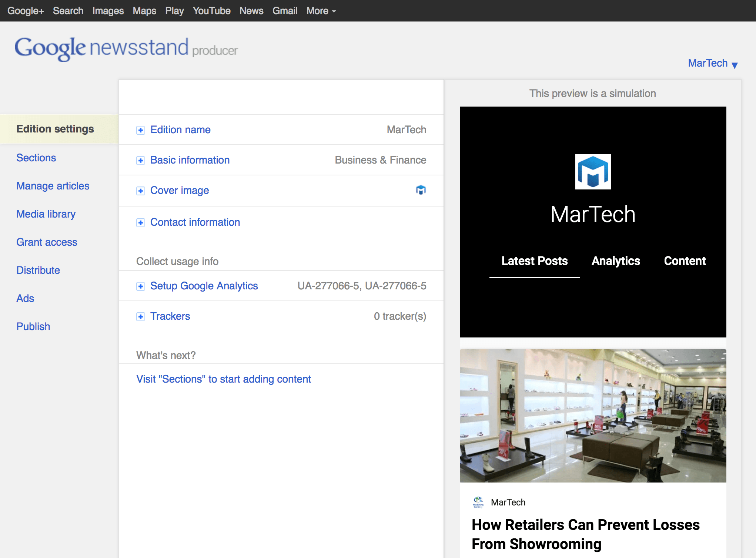Click Visit "Sections" to start adding content
This screenshot has width=756, height=558.
click(224, 379)
